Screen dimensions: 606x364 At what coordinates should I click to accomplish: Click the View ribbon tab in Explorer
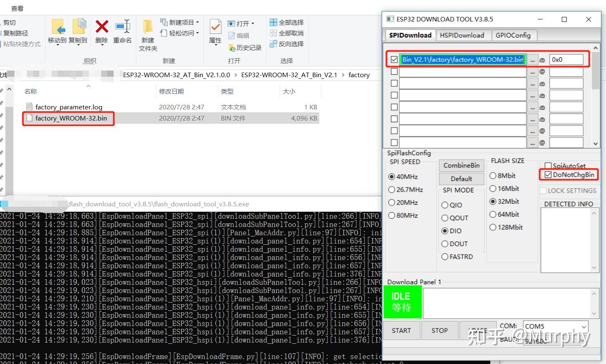[x=17, y=8]
